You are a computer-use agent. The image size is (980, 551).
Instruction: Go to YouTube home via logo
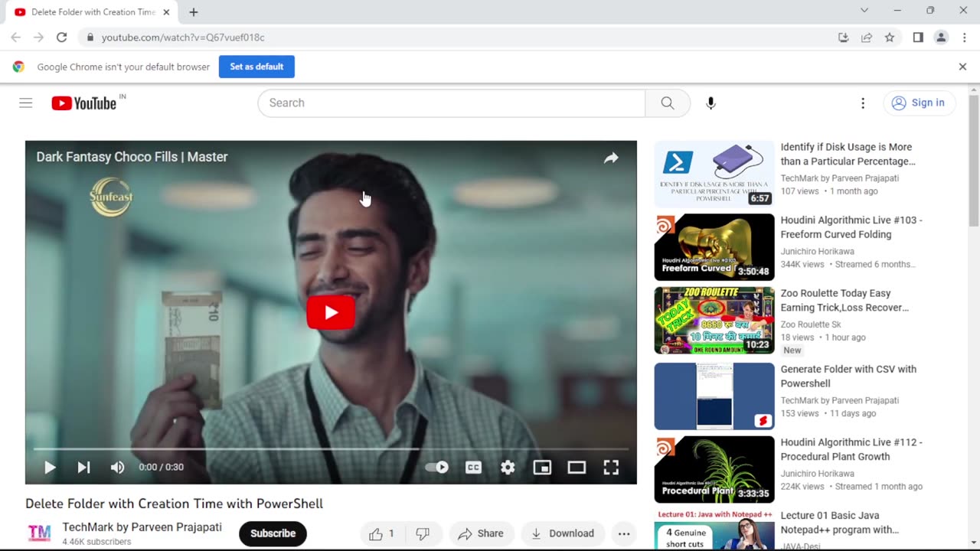tap(84, 103)
